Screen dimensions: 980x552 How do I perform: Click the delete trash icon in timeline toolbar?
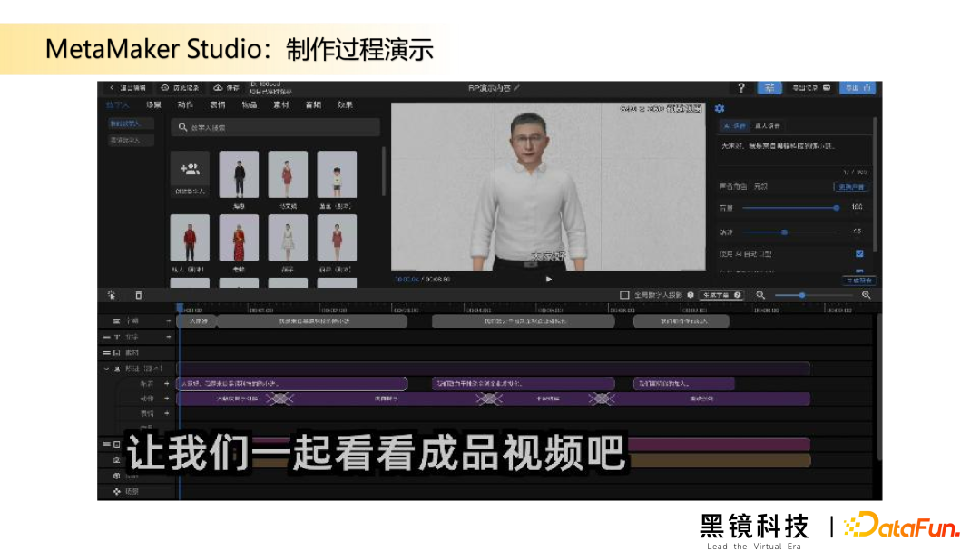click(x=139, y=295)
